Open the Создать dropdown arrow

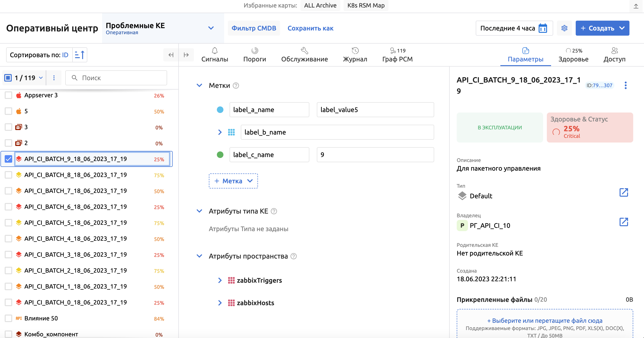(622, 28)
